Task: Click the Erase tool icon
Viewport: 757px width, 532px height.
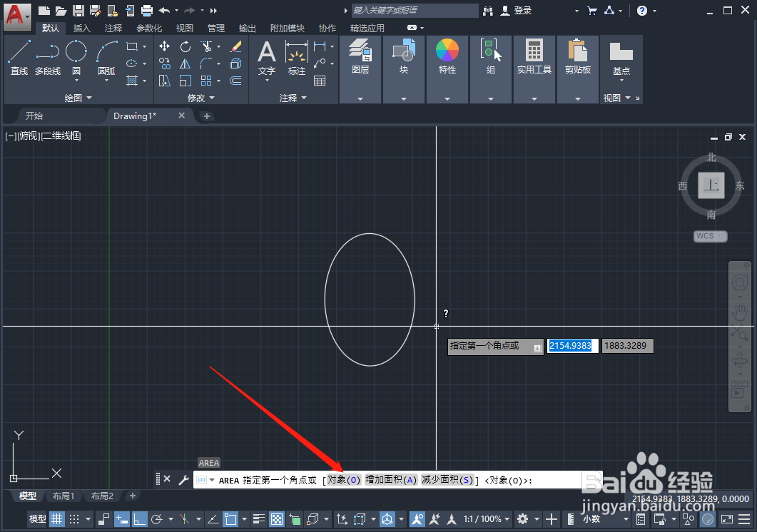Action: tap(235, 46)
